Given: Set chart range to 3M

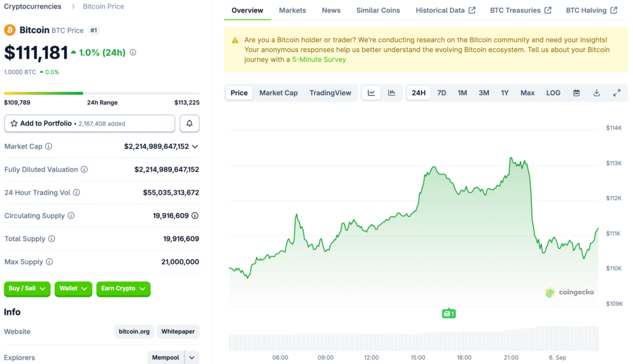Looking at the screenshot, I should (x=483, y=93).
